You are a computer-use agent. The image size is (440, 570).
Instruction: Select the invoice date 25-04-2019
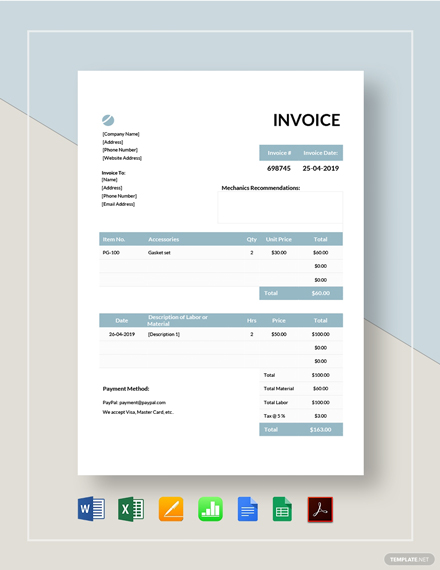click(x=320, y=168)
